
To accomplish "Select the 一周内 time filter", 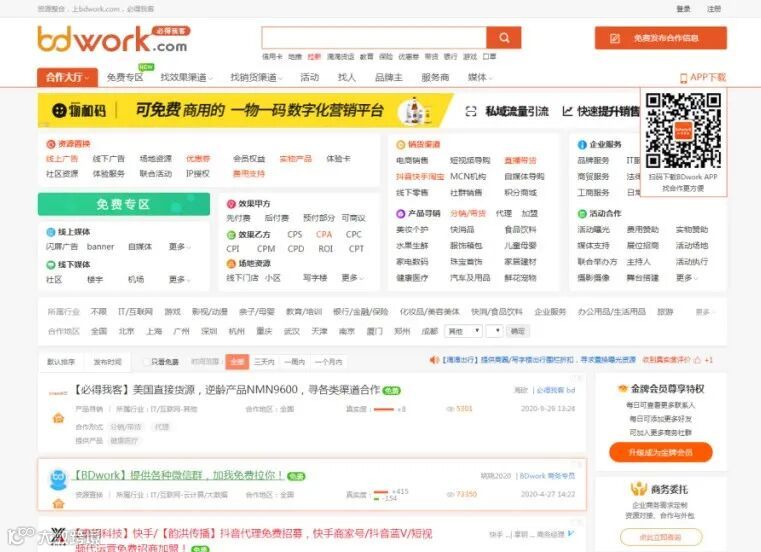I will (x=295, y=362).
